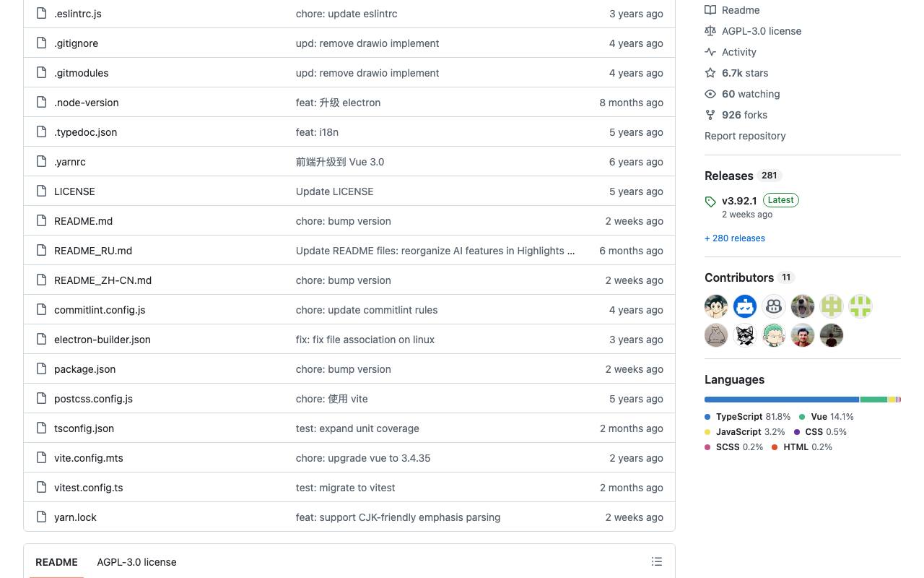Click Report repository link

(745, 136)
